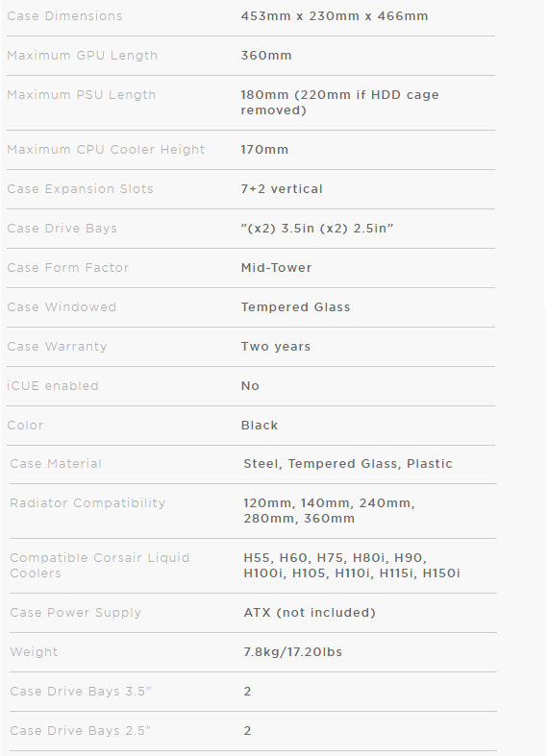548x756 pixels.
Task: Click the Case Drive Bays 2.5" label
Action: coord(80,730)
